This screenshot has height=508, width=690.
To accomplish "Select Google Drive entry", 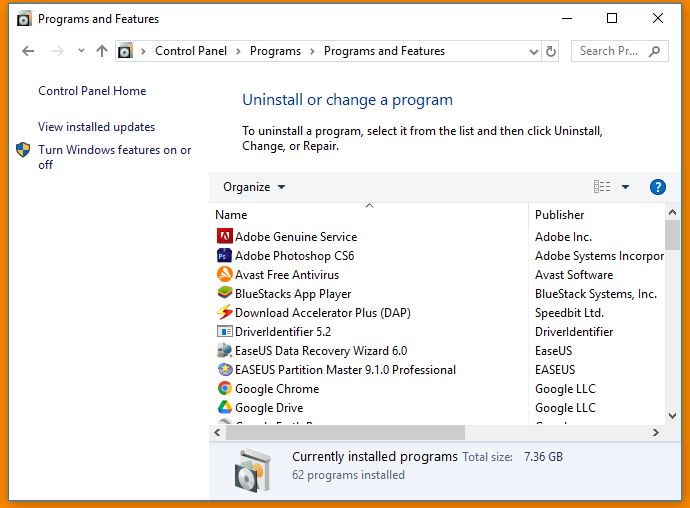I will point(269,408).
